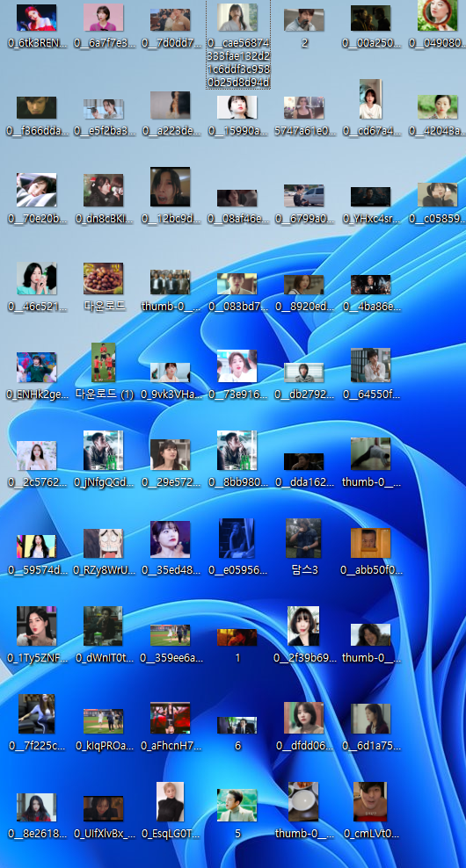Click the file icon 0_EsqLG0T
Screen dimensions: 466x868
point(170,801)
